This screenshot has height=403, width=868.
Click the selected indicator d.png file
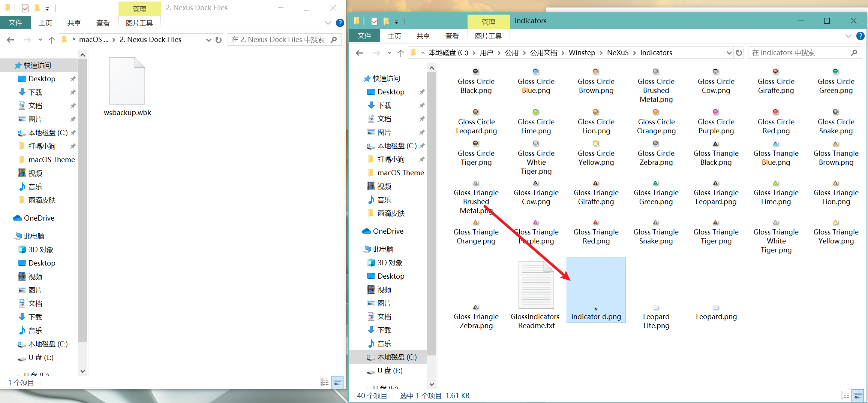pos(596,290)
